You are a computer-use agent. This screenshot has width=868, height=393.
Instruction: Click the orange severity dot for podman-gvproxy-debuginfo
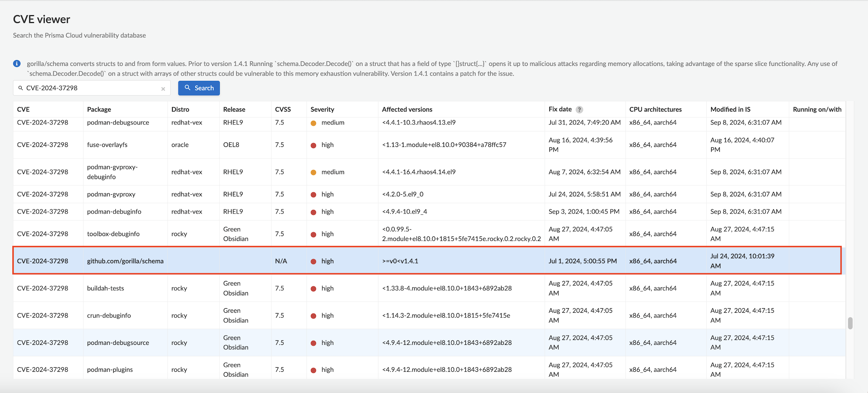pyautogui.click(x=313, y=172)
